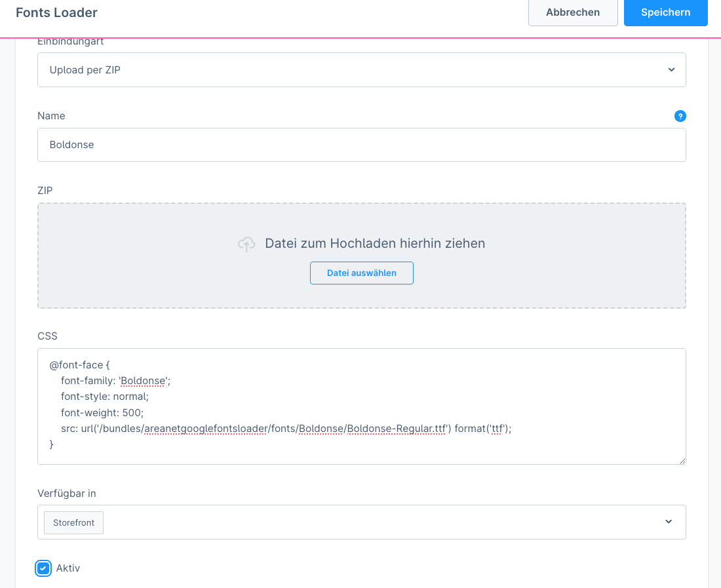Click the cloud upload icon in ZIP area
The width and height of the screenshot is (721, 588).
tap(246, 244)
